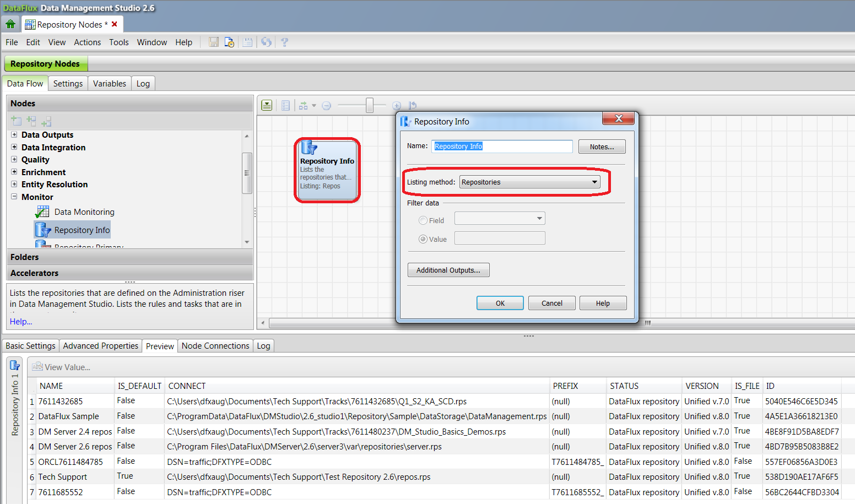Switch to the Variables tab

(109, 83)
